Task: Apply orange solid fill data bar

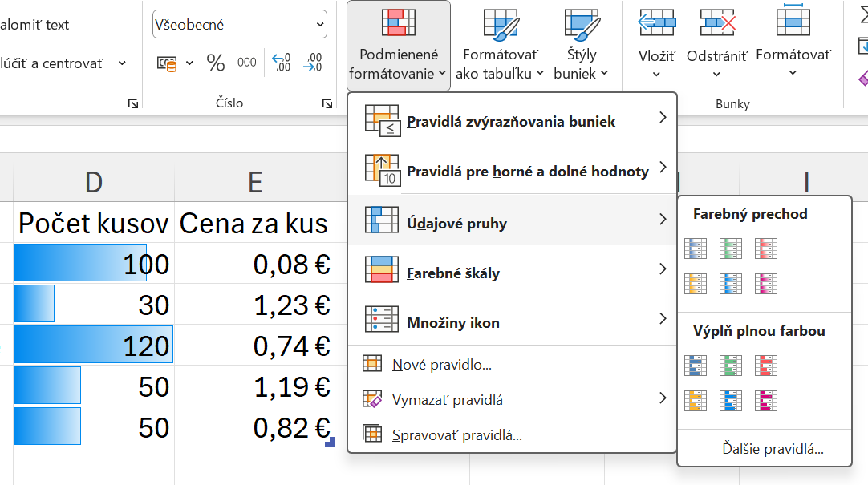Action: [x=696, y=401]
